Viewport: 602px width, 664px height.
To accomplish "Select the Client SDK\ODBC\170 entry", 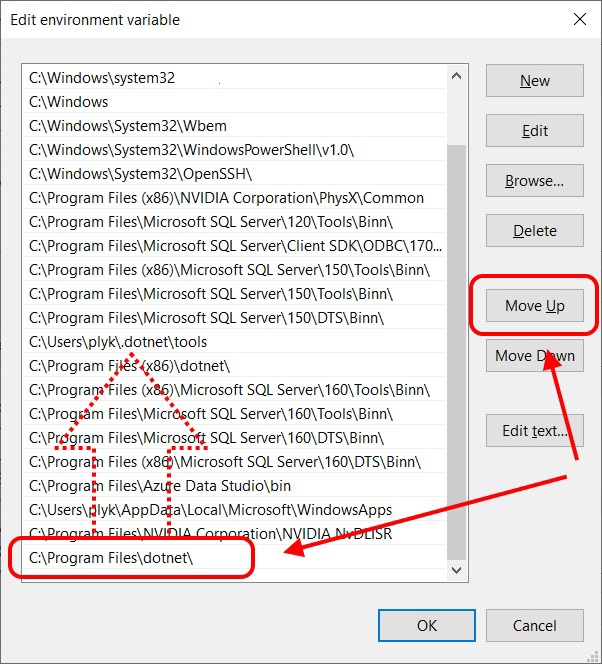I will (x=235, y=246).
